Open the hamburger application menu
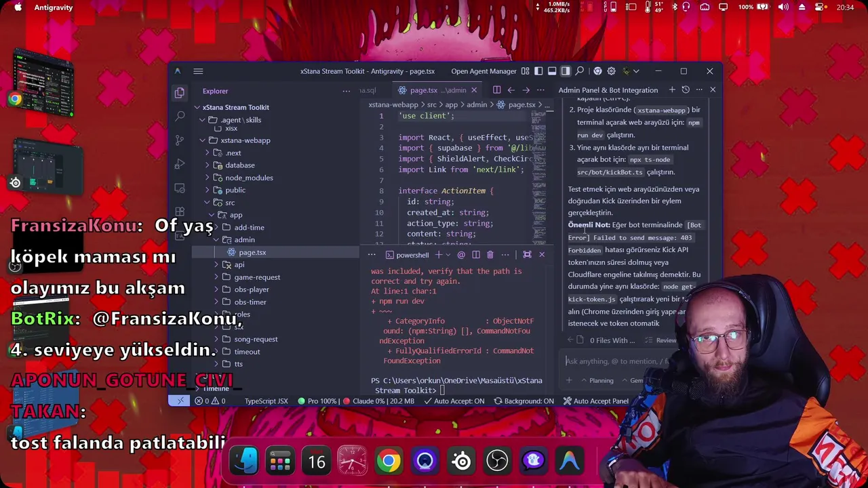The width and height of the screenshot is (868, 488). tap(198, 71)
